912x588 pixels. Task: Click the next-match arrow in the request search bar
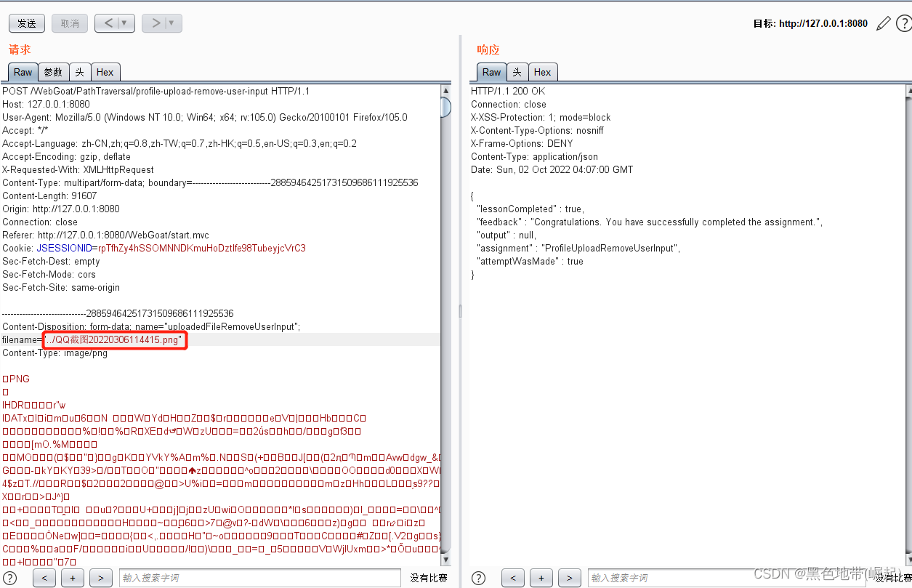(100, 577)
